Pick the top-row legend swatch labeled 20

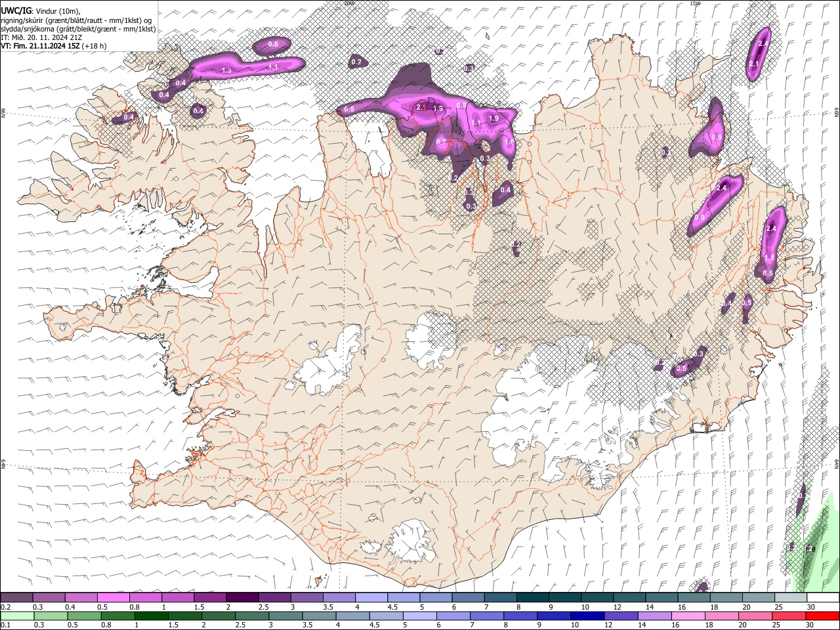(758, 598)
